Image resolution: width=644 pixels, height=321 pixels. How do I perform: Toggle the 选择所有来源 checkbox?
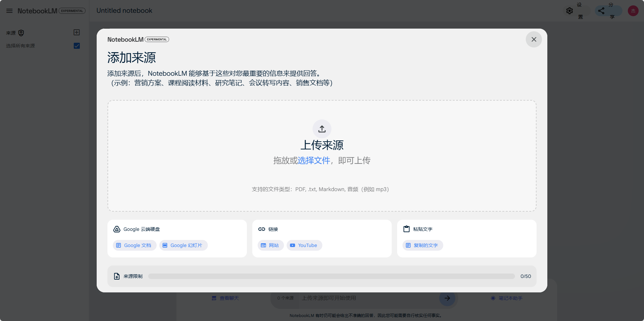[77, 46]
